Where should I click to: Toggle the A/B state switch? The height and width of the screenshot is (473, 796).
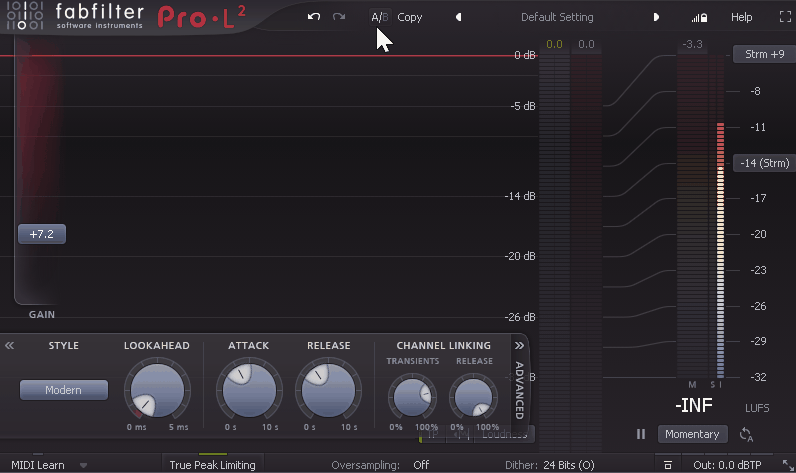(380, 17)
